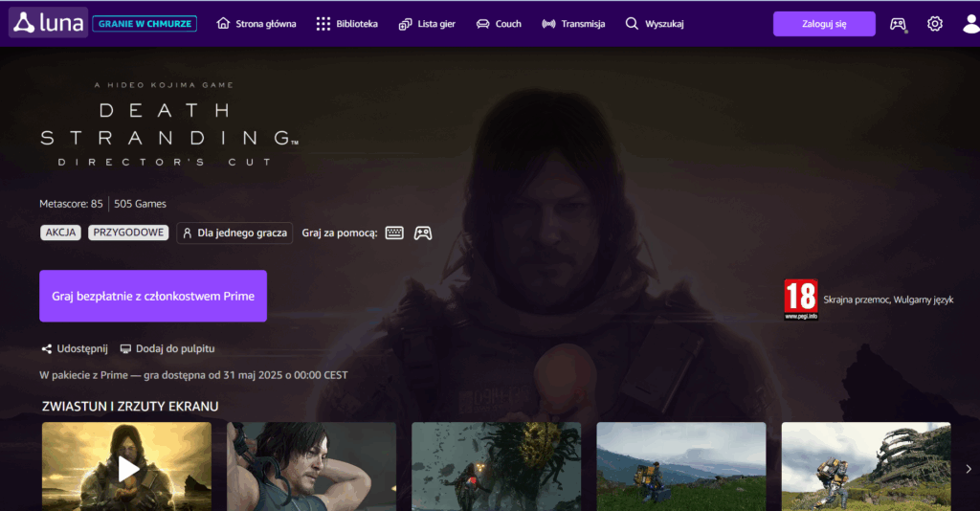Screen dimensions: 980x511
Task: Open Lista gier in navigation
Action: pyautogui.click(x=427, y=24)
